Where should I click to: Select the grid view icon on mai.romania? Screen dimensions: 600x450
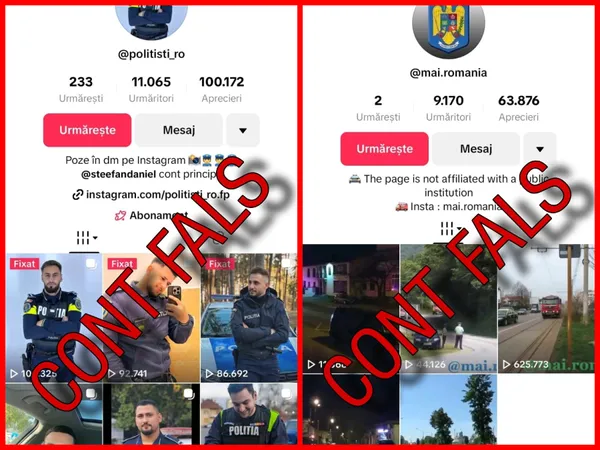point(446,229)
